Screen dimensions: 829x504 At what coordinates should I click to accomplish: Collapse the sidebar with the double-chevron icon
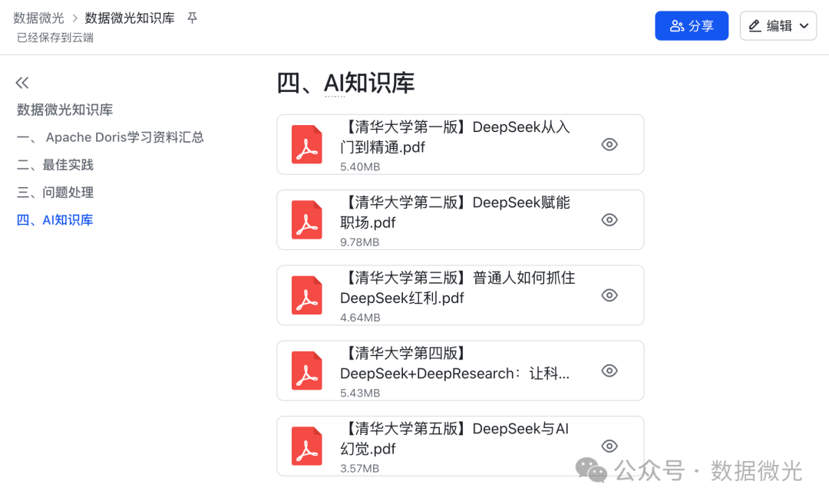[22, 82]
